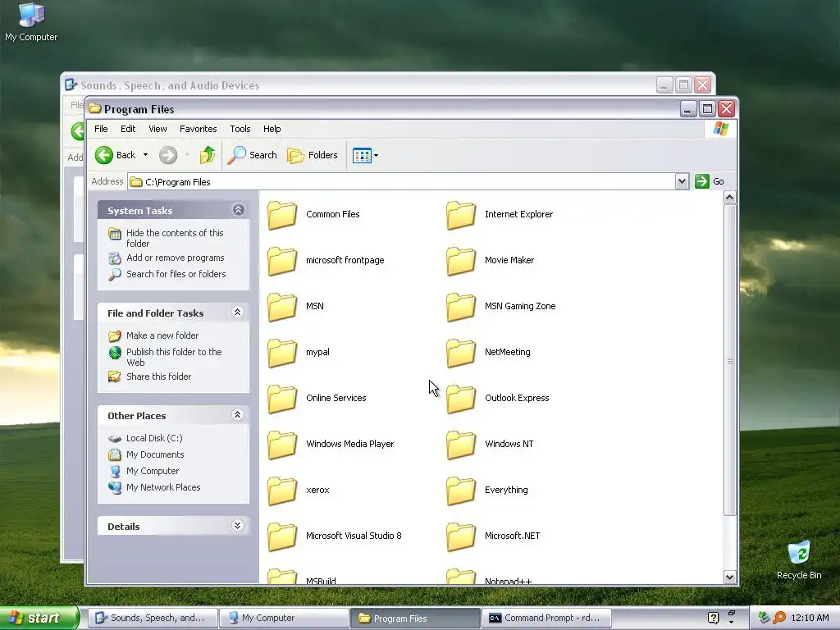
Task: Click the My Computer desktop icon
Action: point(31,22)
